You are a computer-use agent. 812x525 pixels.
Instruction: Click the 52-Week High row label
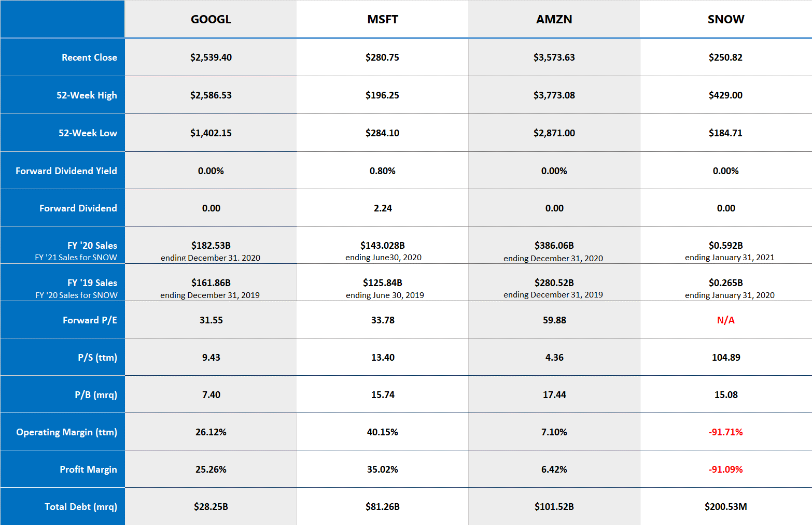click(87, 95)
